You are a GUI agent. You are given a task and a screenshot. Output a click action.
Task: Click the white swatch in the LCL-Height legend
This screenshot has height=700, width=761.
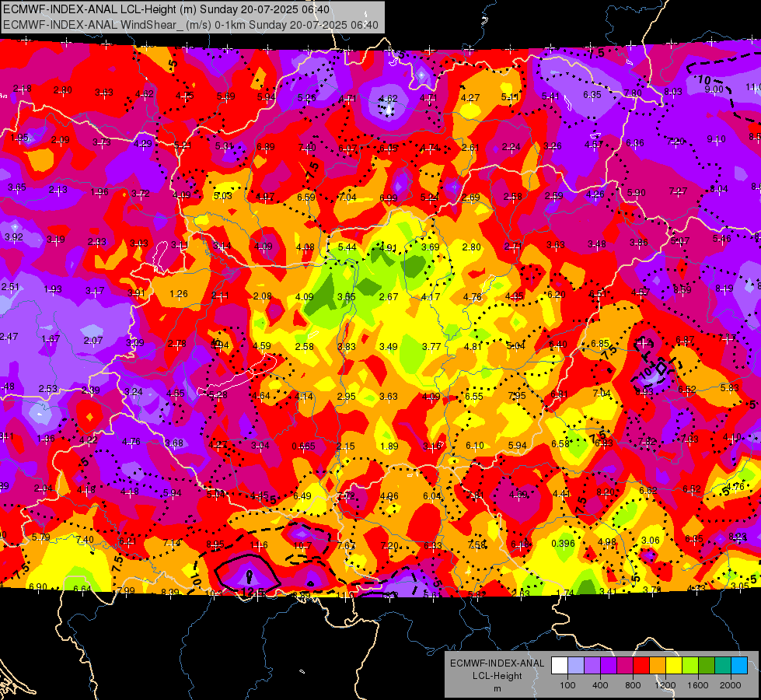(x=560, y=666)
